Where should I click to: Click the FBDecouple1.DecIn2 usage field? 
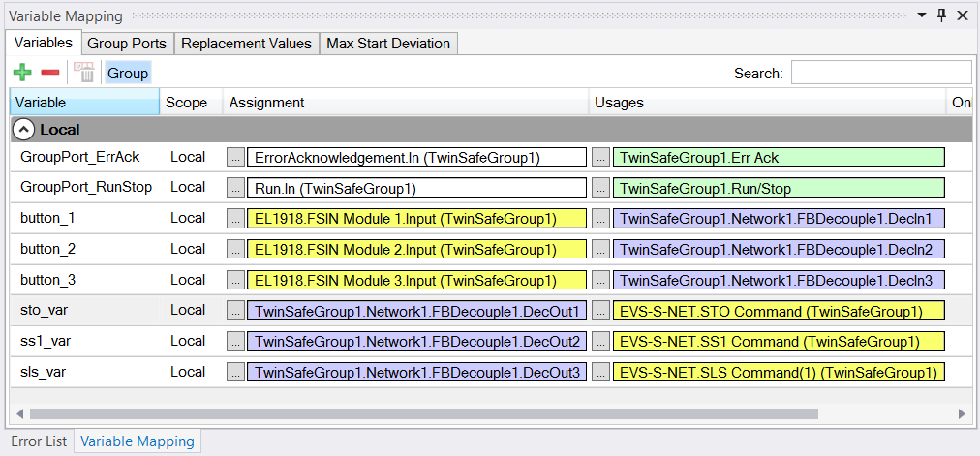(x=779, y=249)
